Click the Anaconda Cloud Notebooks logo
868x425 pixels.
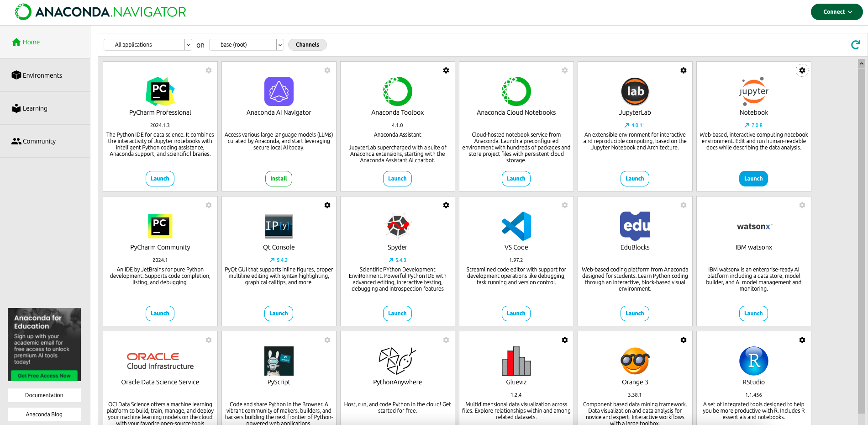516,91
